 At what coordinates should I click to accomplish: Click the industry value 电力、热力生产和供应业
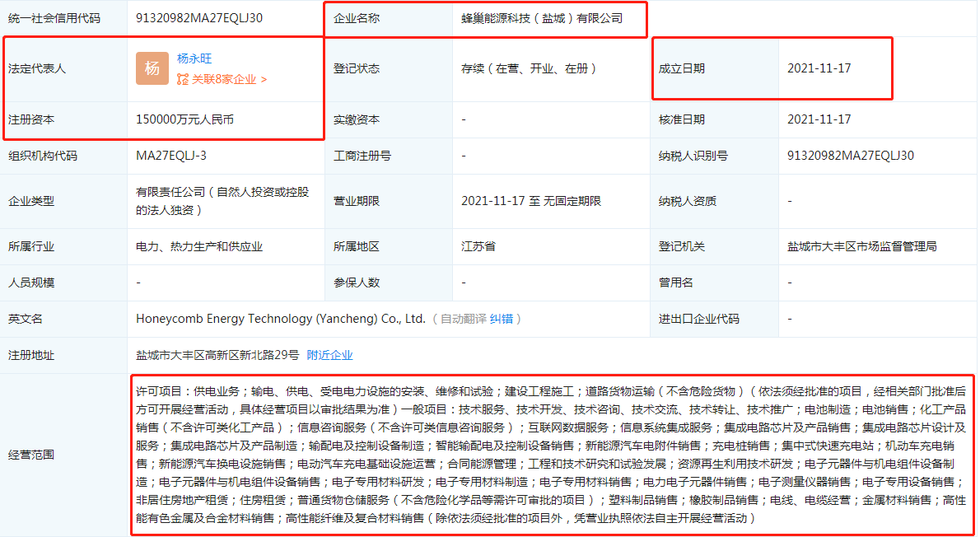(x=199, y=247)
